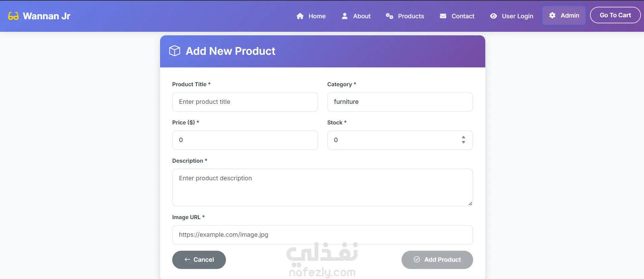
Task: Select the Description text area
Action: 322,187
